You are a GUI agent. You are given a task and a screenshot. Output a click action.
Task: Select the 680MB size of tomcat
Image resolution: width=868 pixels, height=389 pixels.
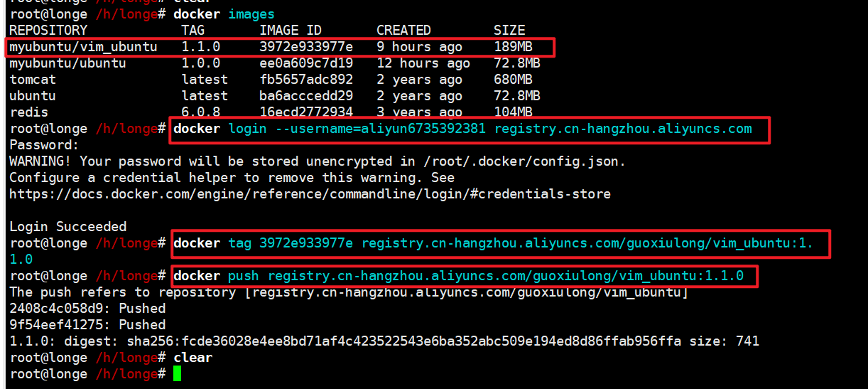[513, 80]
